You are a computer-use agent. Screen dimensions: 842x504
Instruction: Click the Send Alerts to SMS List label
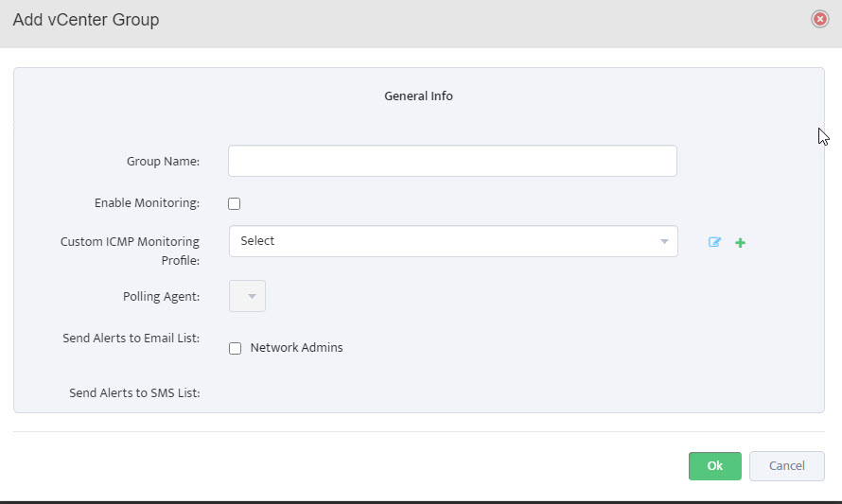pos(134,393)
